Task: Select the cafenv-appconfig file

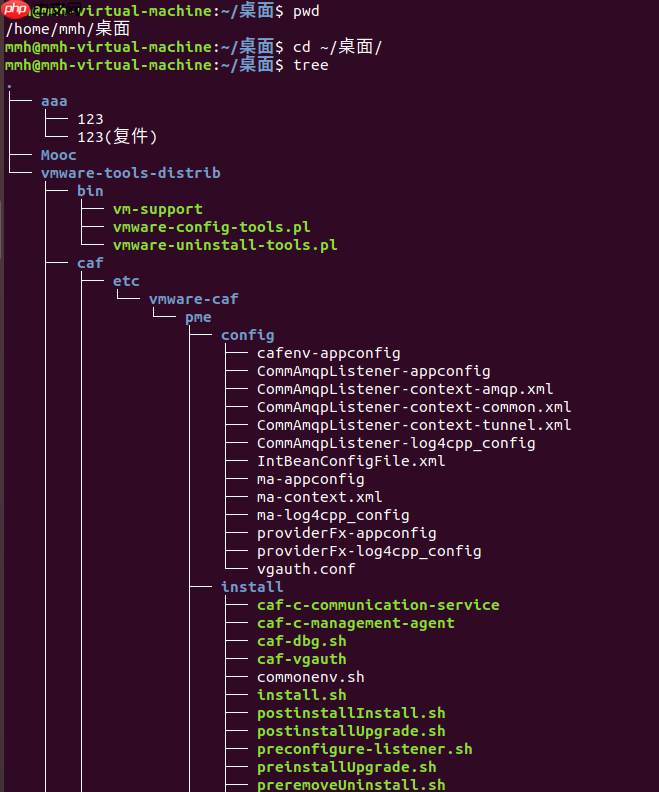Action: coord(328,353)
